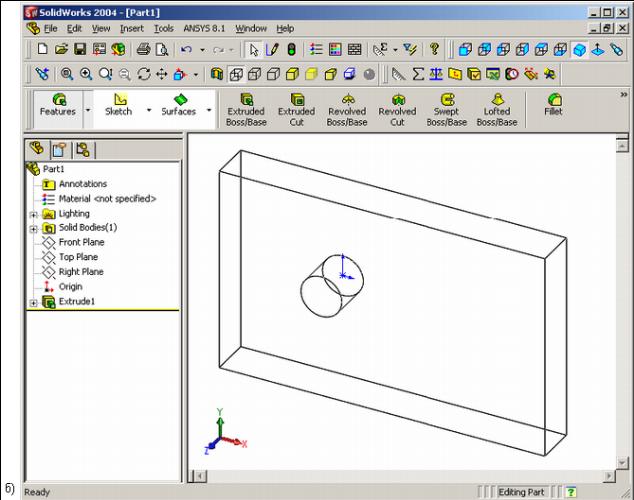Open the Surfaces dropdown arrow

coord(209,110)
